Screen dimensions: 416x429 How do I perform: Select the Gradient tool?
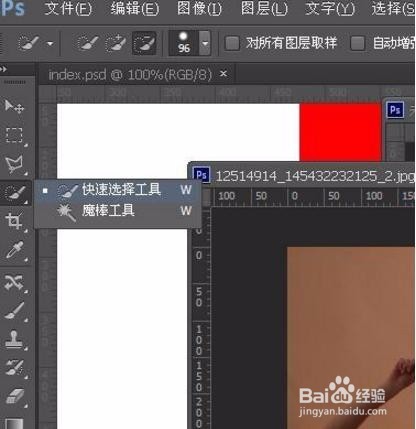point(14,423)
